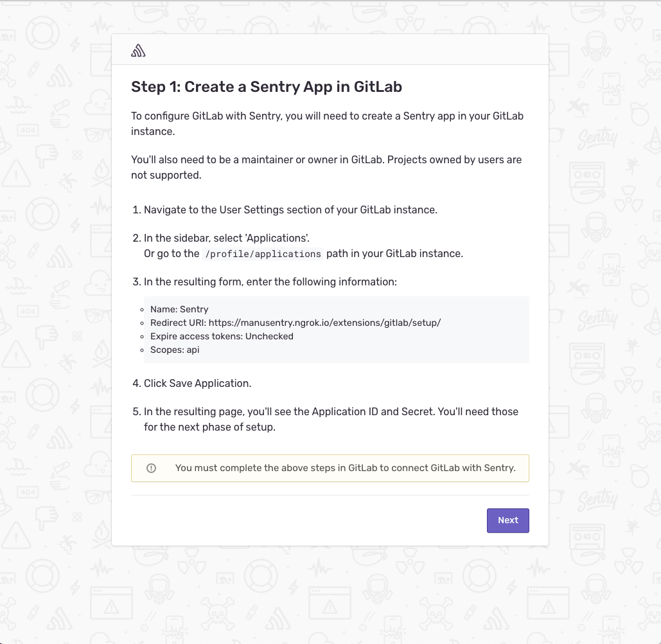Click the 'To configure GitLab with Sentry' paragraph

(327, 116)
